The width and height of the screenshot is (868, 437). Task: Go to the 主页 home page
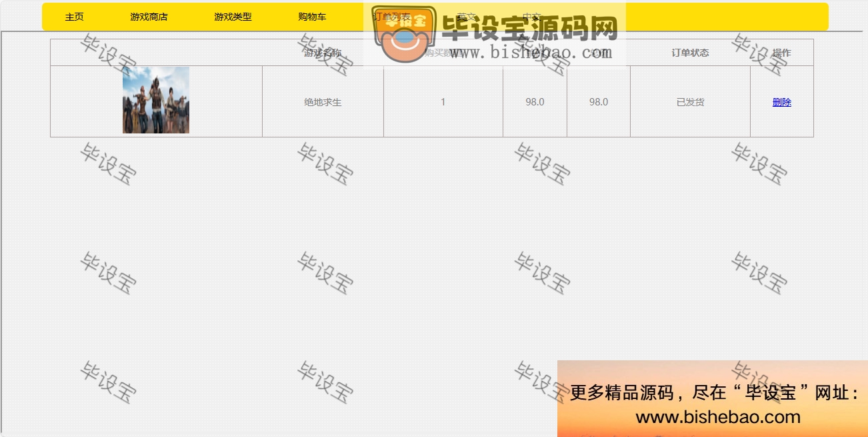(x=74, y=17)
